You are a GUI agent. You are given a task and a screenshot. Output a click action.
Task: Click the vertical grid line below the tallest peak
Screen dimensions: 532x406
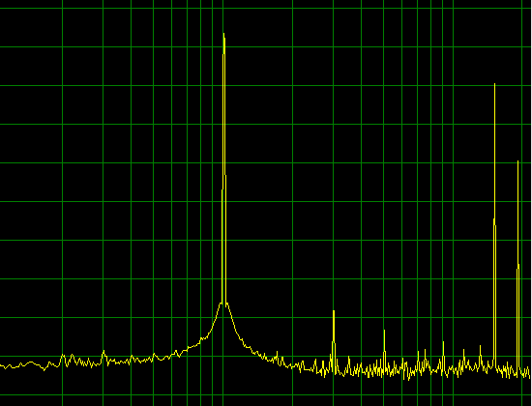(x=222, y=391)
